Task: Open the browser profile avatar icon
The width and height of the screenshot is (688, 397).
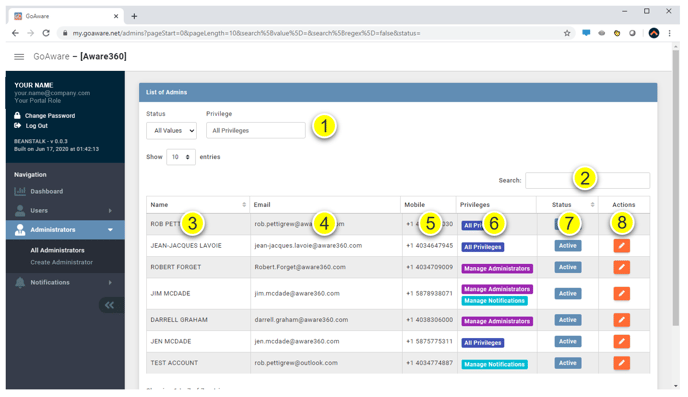Action: tap(654, 33)
